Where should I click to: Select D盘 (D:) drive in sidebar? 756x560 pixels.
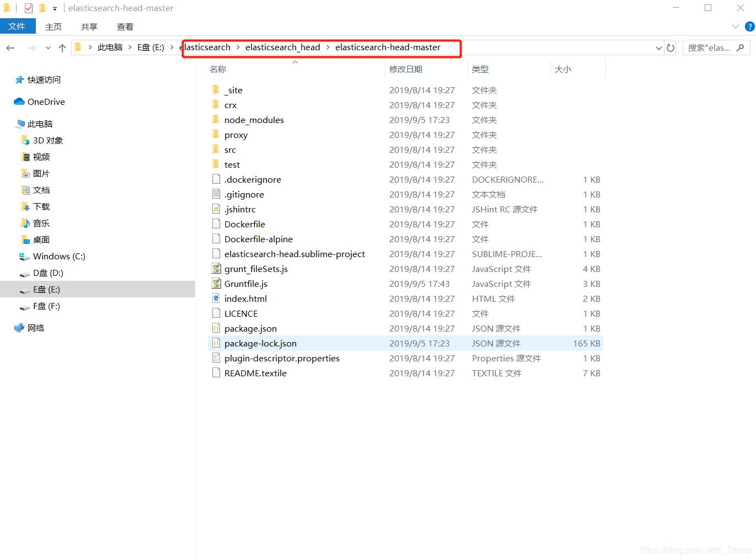click(48, 273)
